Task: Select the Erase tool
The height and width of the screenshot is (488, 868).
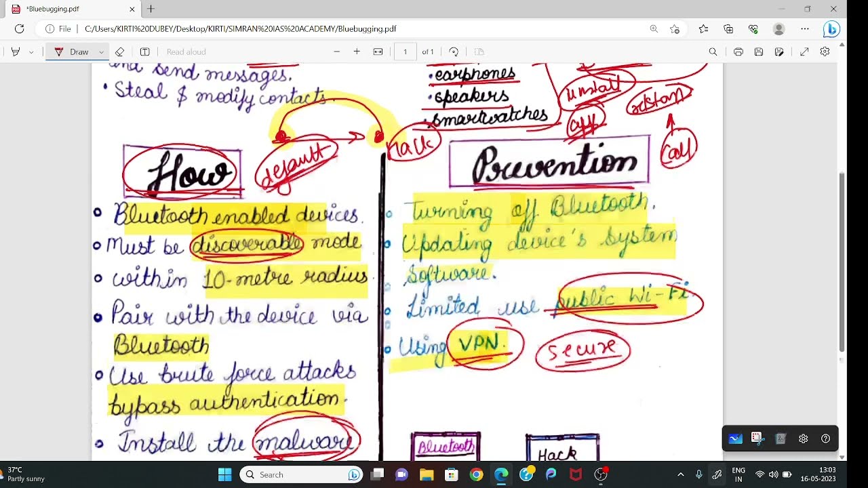Action: point(120,52)
